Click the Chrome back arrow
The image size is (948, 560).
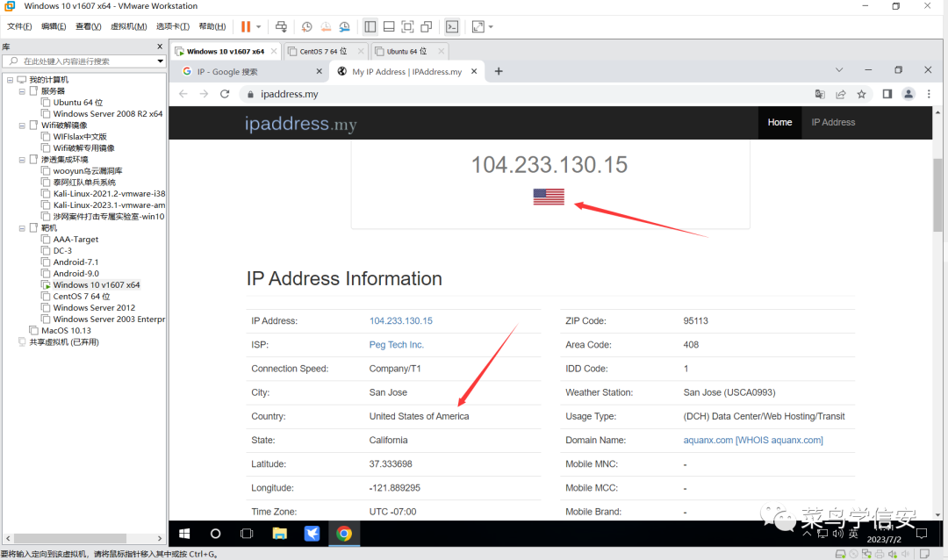[183, 94]
